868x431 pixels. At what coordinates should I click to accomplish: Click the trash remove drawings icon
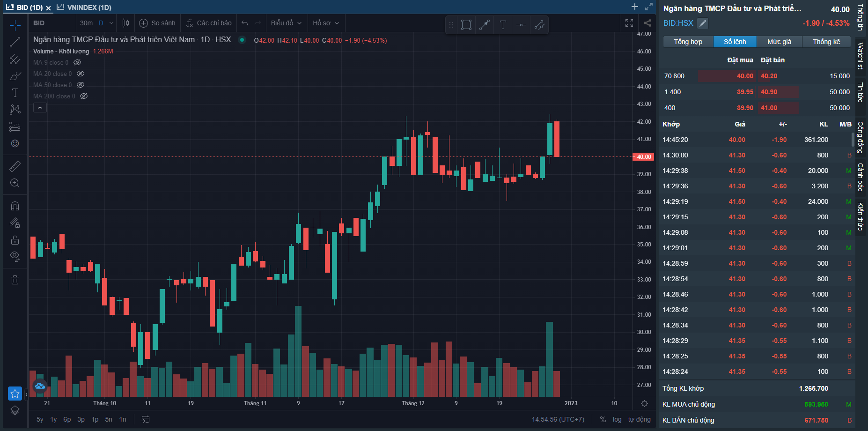(x=15, y=280)
